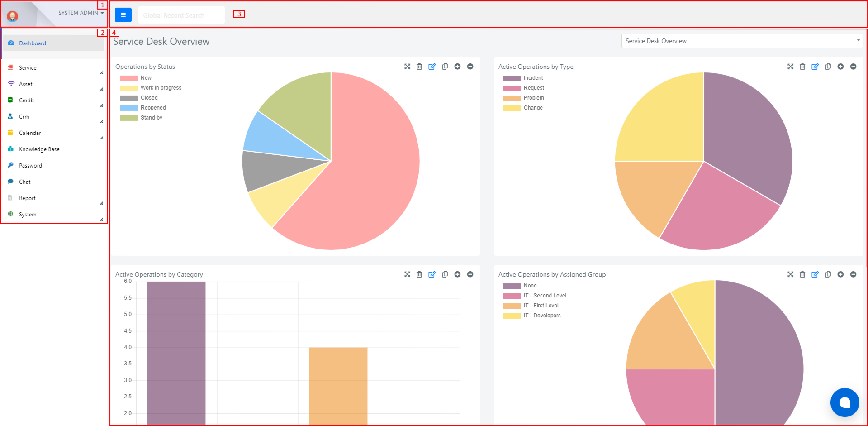Click the hamburger menu toggle button
This screenshot has width=868, height=426.
[123, 15]
